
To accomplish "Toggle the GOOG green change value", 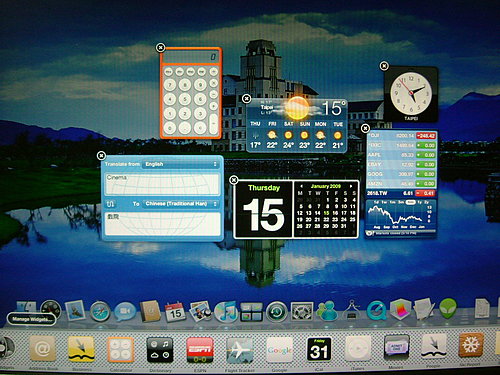I will click(x=426, y=174).
